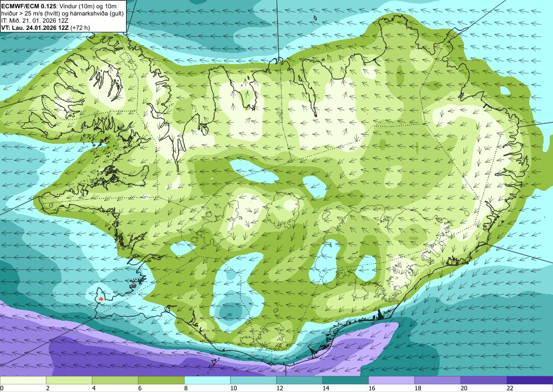
Task: Click the darker green 6–8 m/s legend swatch
Action: pos(161,380)
